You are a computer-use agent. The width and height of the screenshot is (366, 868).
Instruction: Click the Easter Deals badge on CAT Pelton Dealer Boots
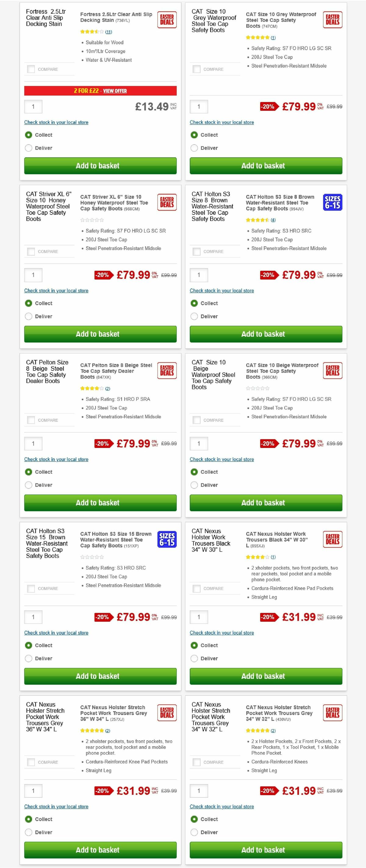(167, 370)
